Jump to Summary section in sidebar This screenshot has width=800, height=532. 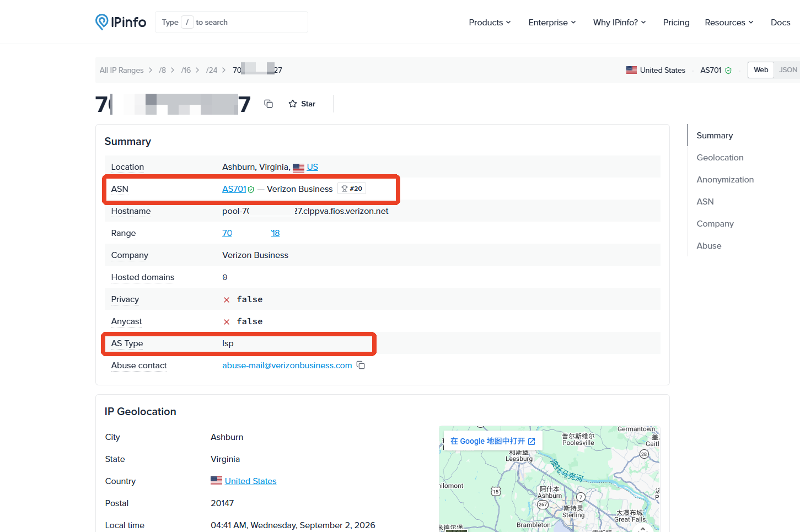pyautogui.click(x=715, y=136)
